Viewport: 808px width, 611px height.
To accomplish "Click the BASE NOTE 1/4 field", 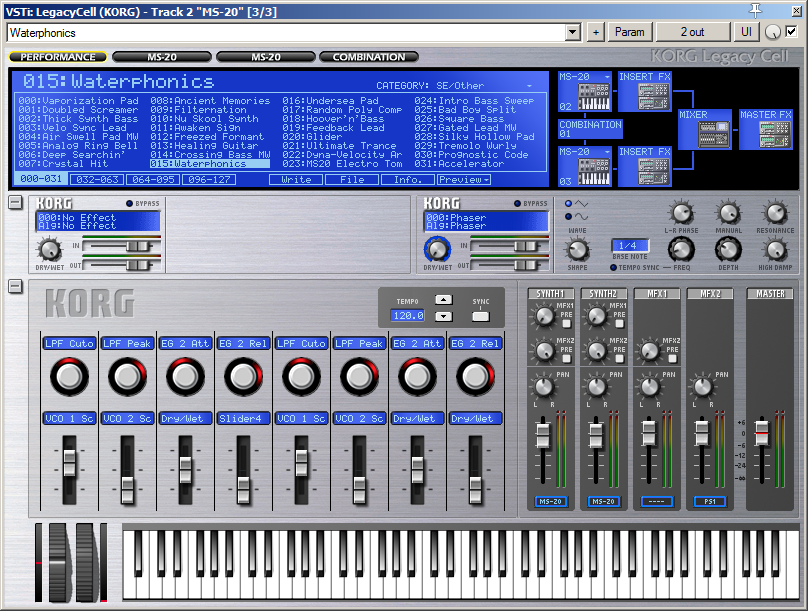I will click(630, 245).
